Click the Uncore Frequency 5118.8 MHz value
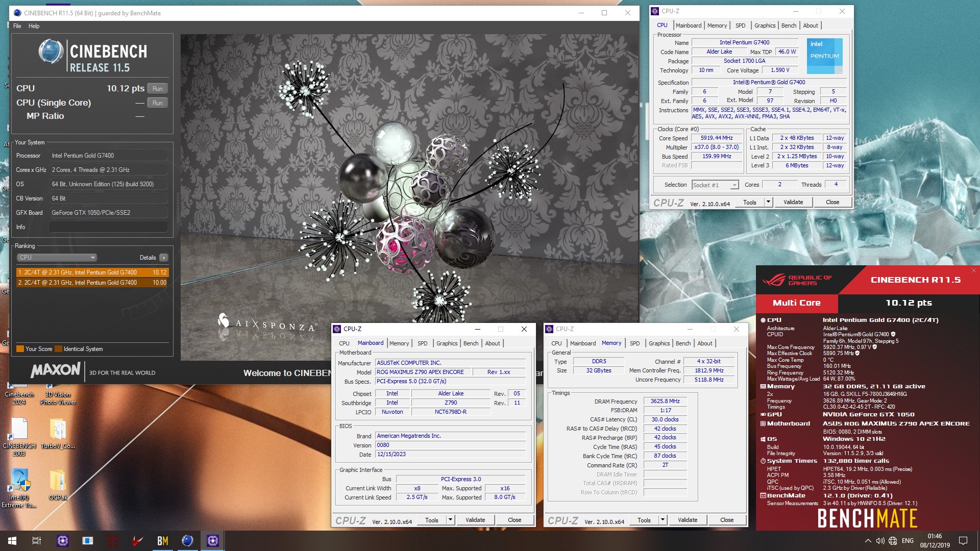The height and width of the screenshot is (551, 980). 709,380
